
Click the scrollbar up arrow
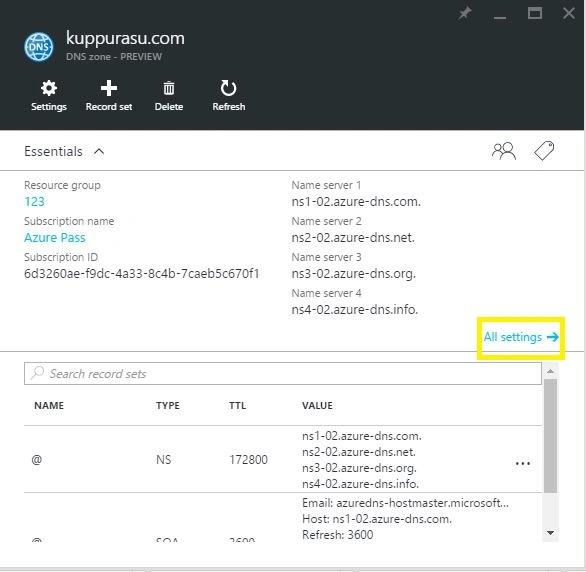[550, 371]
